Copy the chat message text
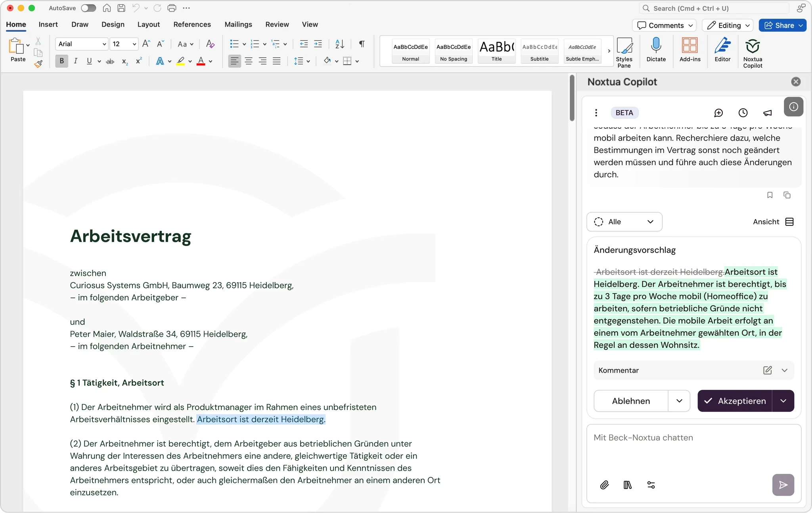 [x=787, y=195]
